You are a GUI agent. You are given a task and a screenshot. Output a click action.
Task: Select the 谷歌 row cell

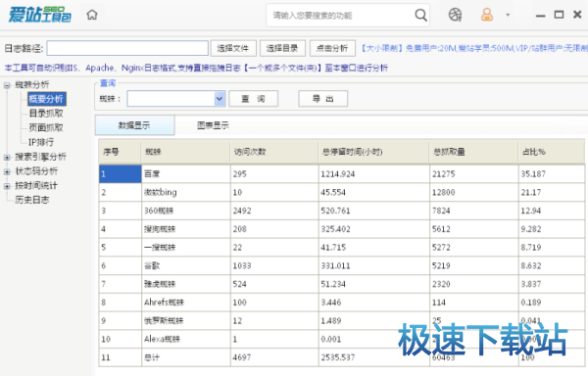(x=185, y=266)
